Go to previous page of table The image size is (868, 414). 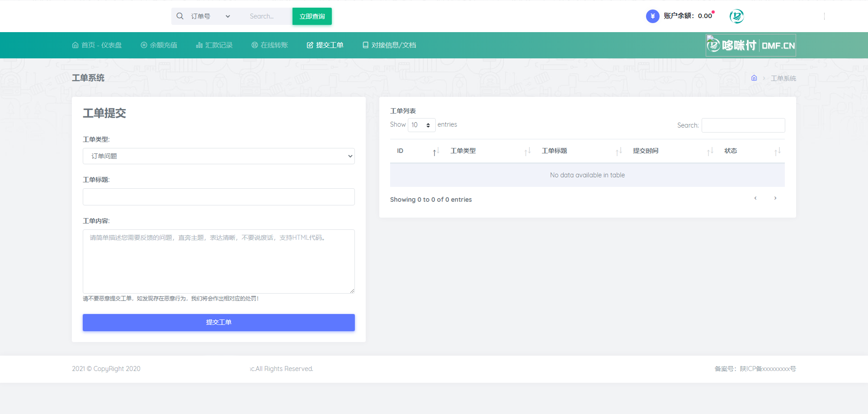755,198
